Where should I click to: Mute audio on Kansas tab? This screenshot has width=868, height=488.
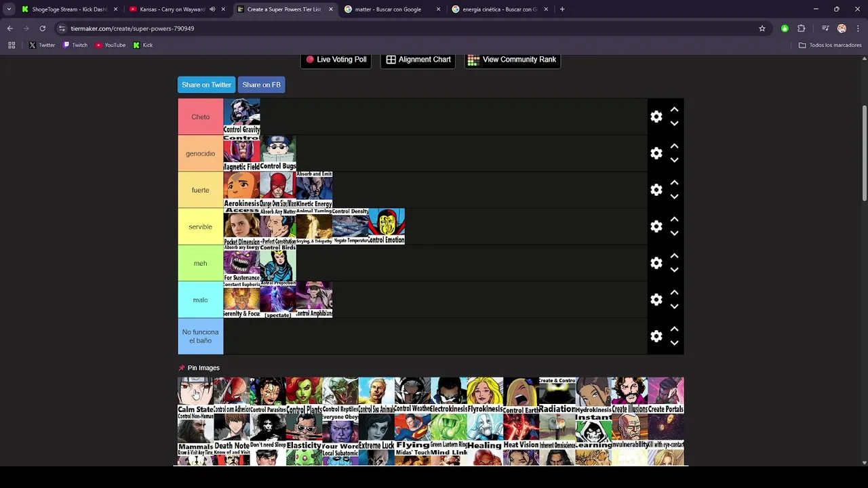click(212, 9)
